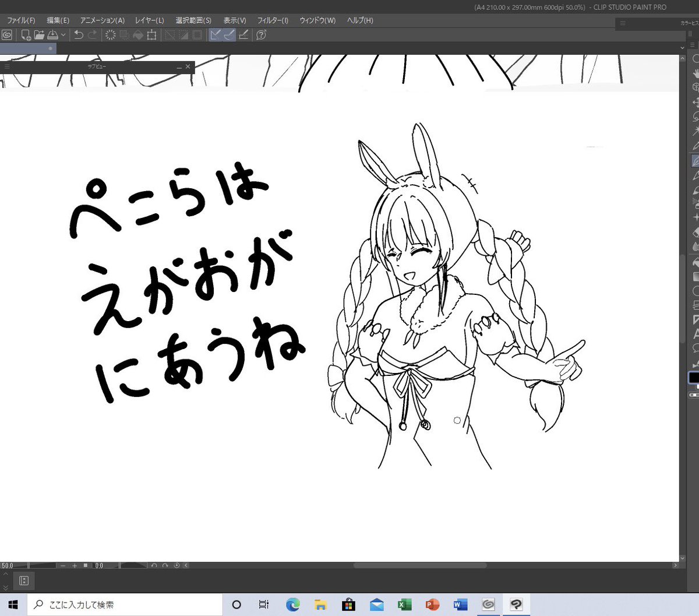699x616 pixels.
Task: Click the vertical canvas scrollbar thumb
Action: point(683,298)
